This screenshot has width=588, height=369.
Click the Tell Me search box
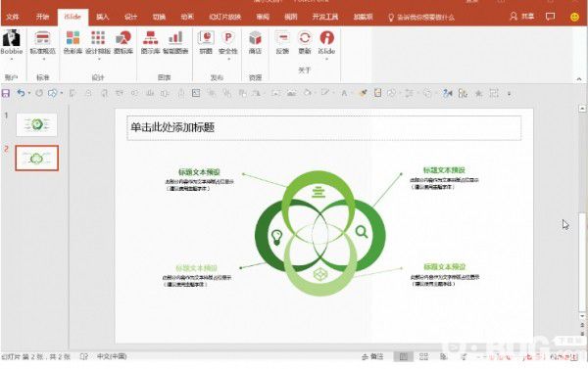coord(421,18)
